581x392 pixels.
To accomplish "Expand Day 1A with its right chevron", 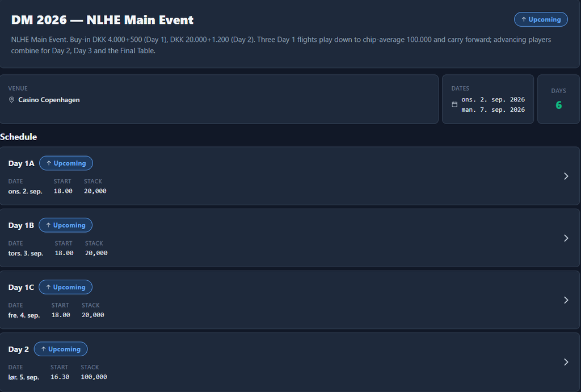I will pos(566,176).
